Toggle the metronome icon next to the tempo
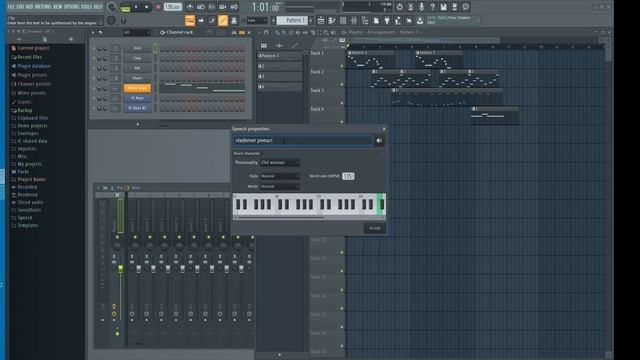This screenshot has width=640, height=360. (190, 7)
